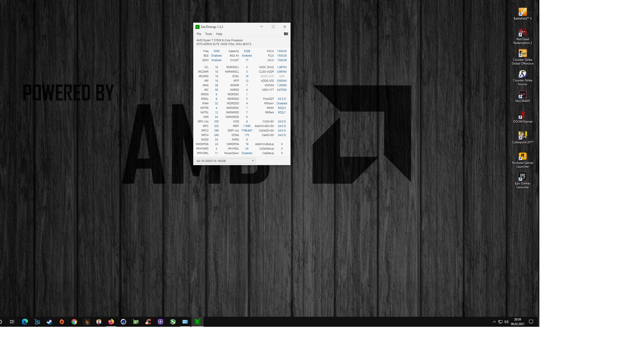Screen dimensions: 644x362
Task: Open Google Chrome from the taskbar
Action: click(74, 322)
